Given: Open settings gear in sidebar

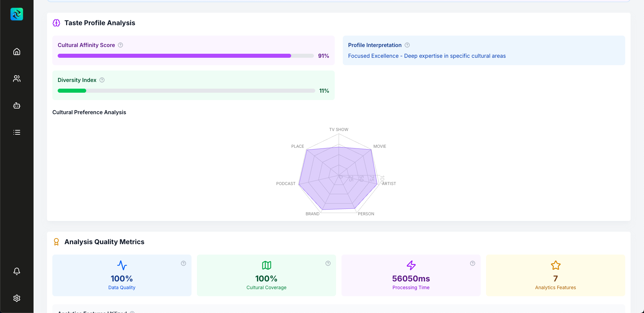Looking at the screenshot, I should coord(17,298).
